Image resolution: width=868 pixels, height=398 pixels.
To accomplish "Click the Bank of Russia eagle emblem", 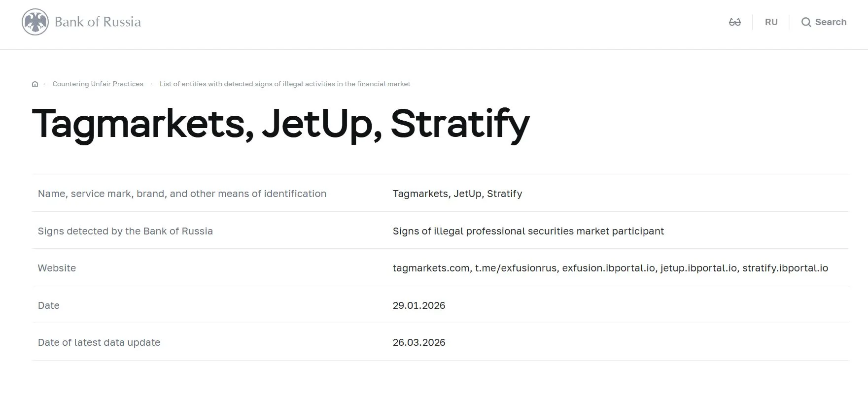I will tap(35, 22).
